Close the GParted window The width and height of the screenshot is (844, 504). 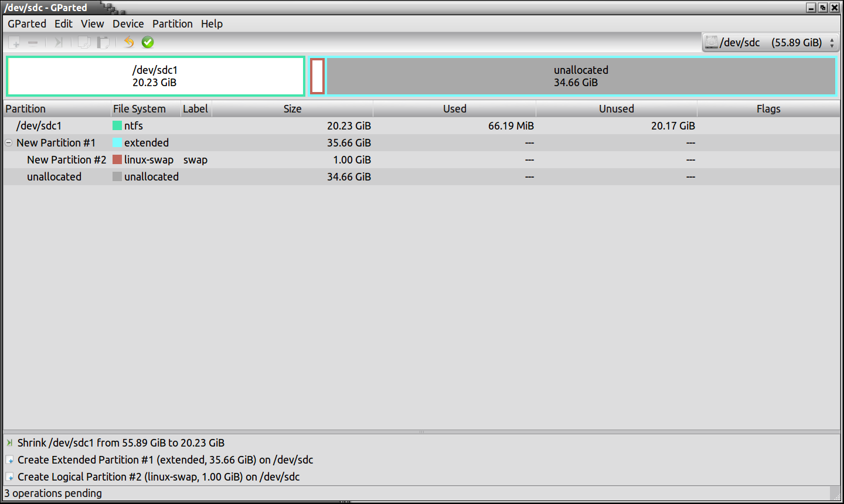[835, 8]
